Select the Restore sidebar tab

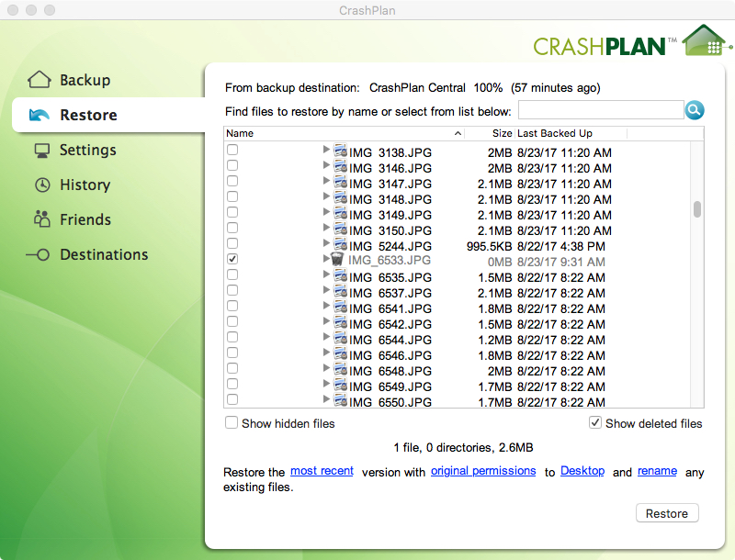[x=108, y=115]
